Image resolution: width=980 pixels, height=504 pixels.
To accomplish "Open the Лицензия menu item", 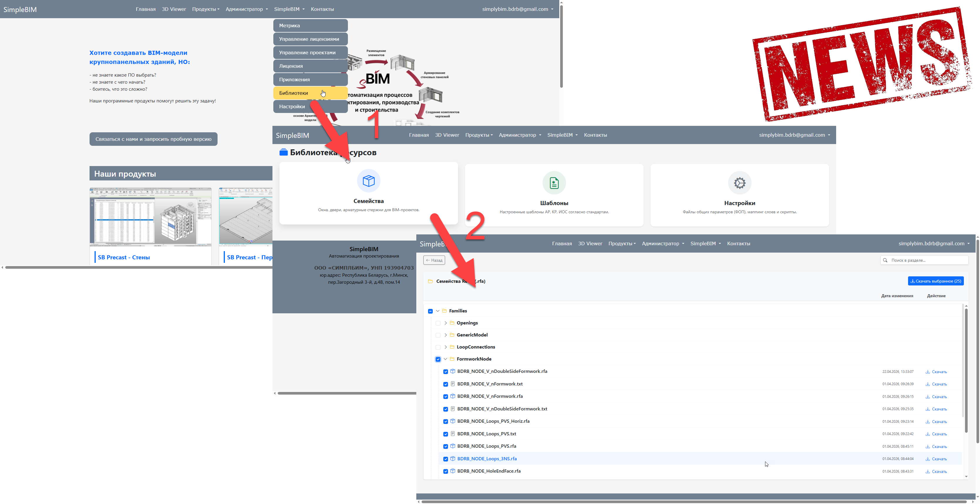I will click(x=310, y=66).
